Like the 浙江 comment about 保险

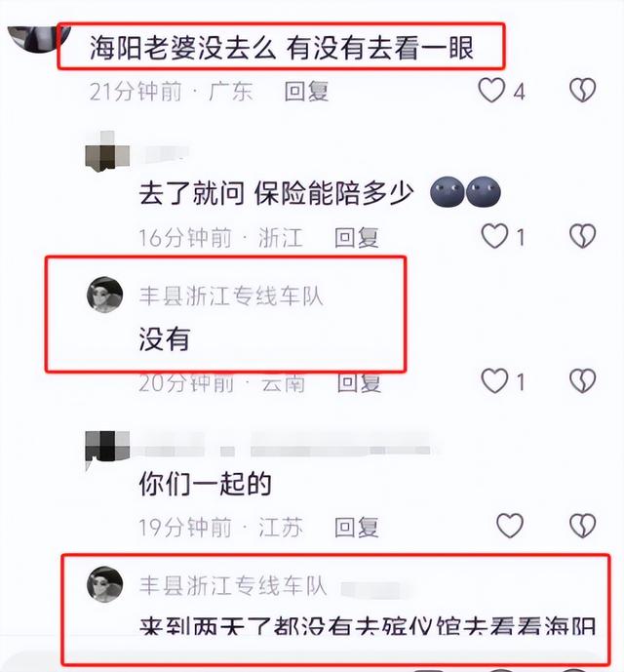coord(494,236)
